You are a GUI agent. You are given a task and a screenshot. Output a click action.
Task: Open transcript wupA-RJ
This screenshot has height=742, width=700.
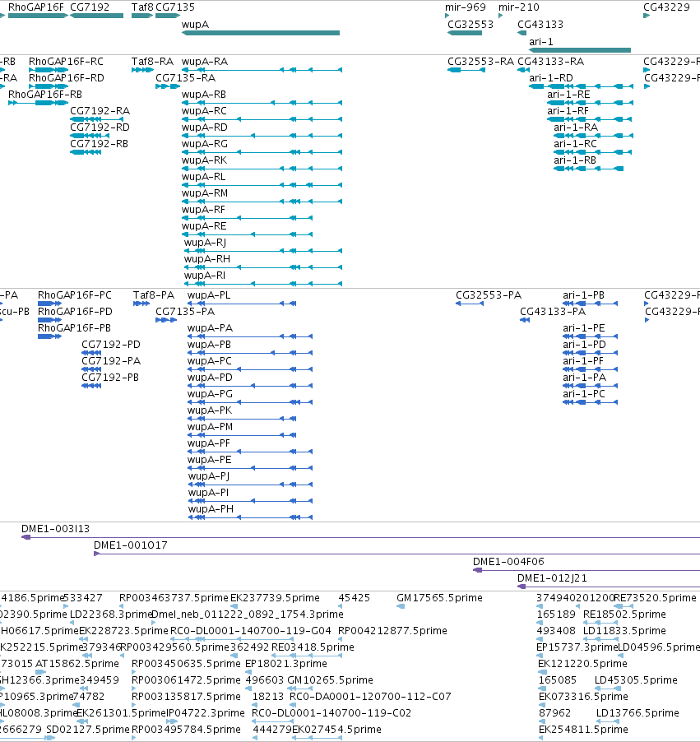pyautogui.click(x=206, y=243)
